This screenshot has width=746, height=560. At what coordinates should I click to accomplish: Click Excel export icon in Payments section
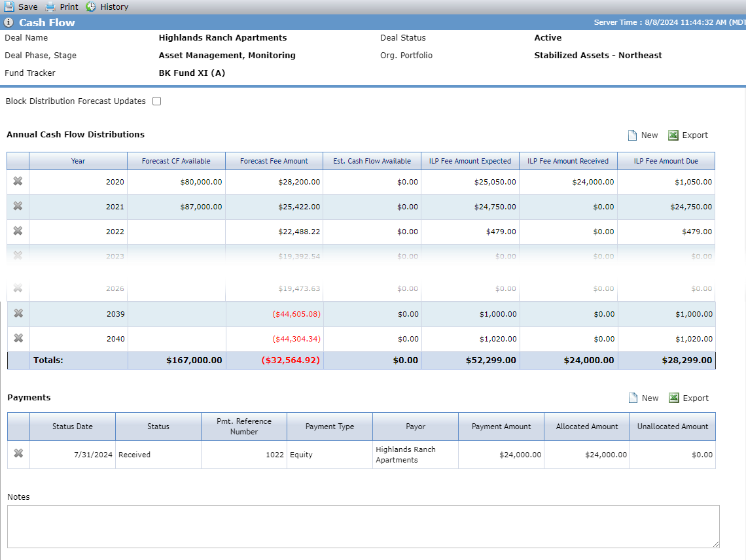coord(673,398)
